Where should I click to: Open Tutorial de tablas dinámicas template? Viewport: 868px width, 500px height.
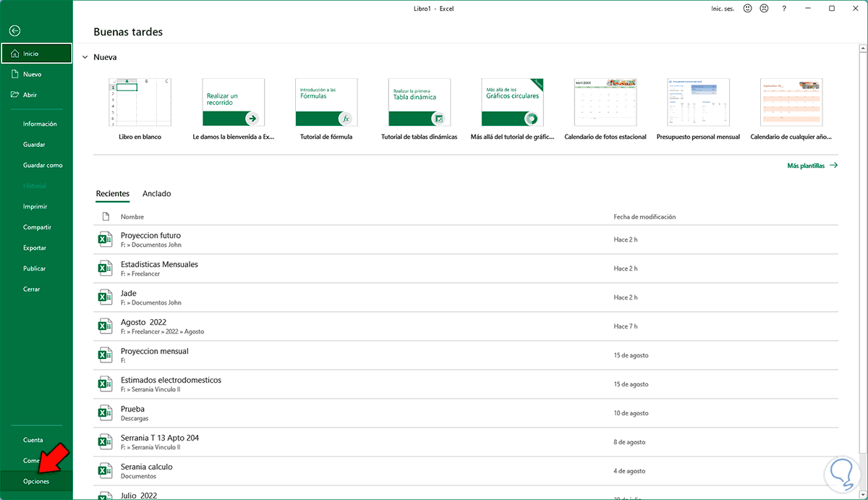pos(420,109)
